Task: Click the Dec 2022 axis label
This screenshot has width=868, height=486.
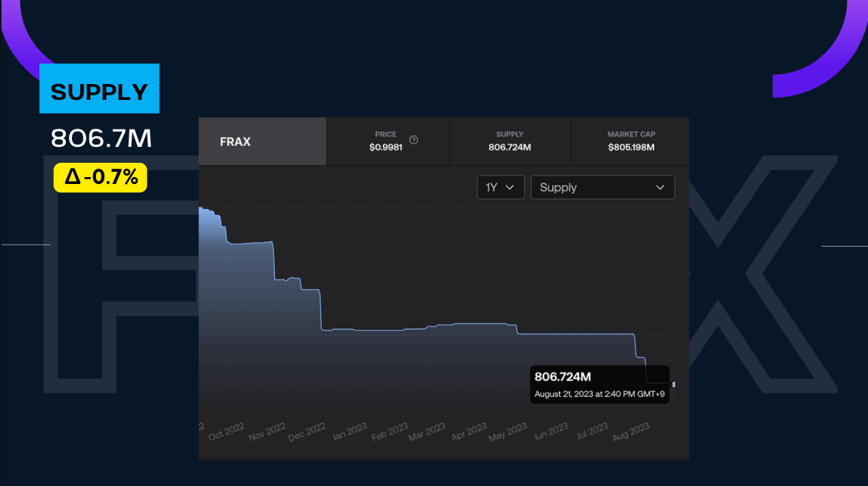Action: [306, 431]
